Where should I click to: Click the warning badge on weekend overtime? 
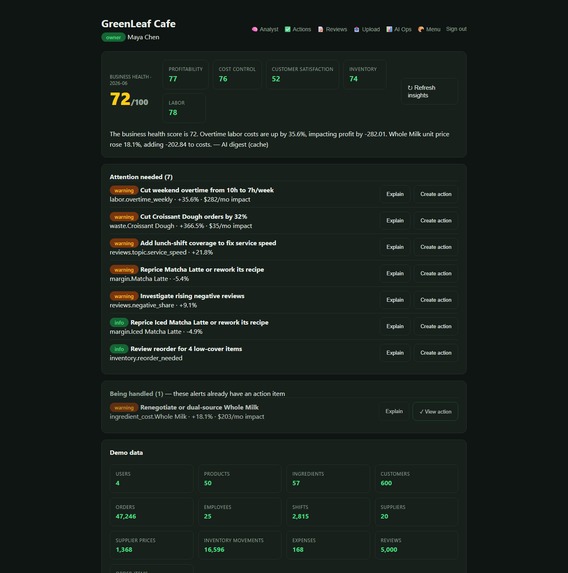tap(124, 190)
